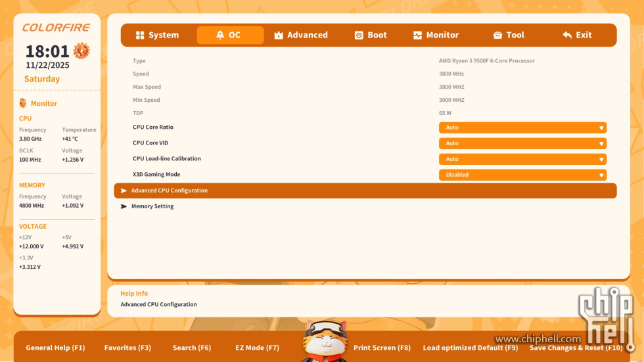Click the Exit tab arrow icon
The image size is (644, 362).
(x=567, y=35)
